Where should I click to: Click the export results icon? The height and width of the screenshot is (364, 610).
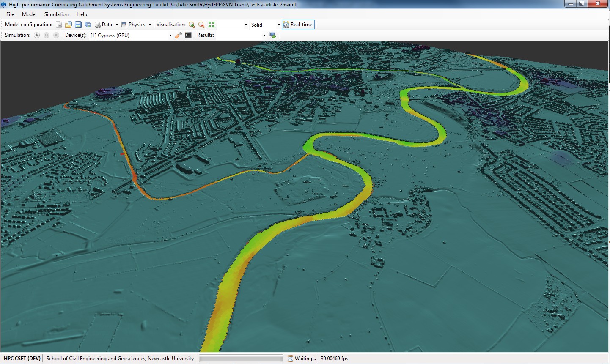pos(273,36)
